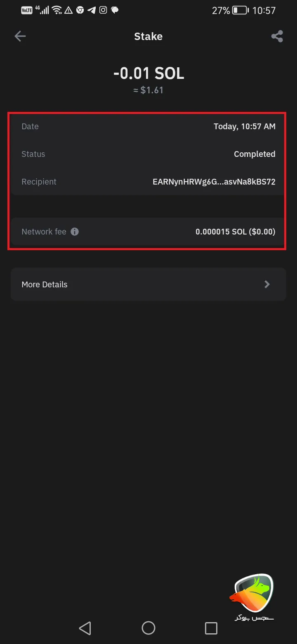Tap the approximate value $1.61 text
Image resolution: width=297 pixels, height=644 pixels.
coord(148,90)
